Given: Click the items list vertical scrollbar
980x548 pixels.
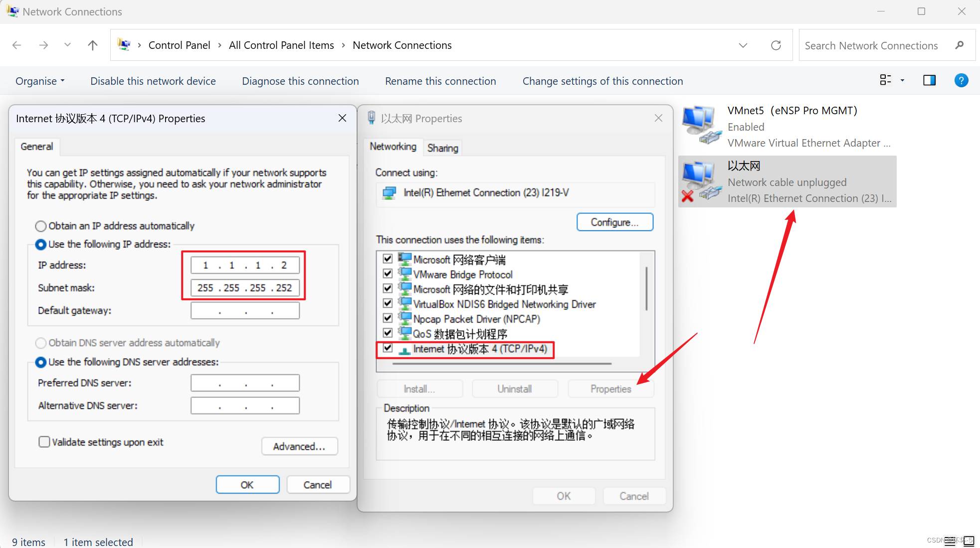Looking at the screenshot, I should (x=647, y=289).
